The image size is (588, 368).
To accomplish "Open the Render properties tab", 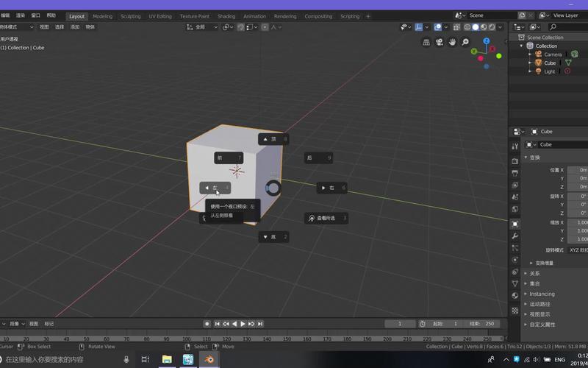I will (515, 161).
